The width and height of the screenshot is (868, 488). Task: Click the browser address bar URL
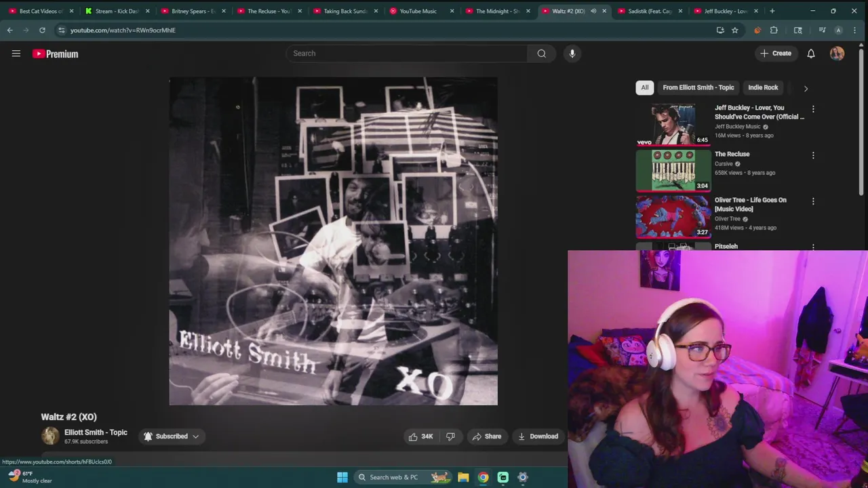tap(123, 30)
